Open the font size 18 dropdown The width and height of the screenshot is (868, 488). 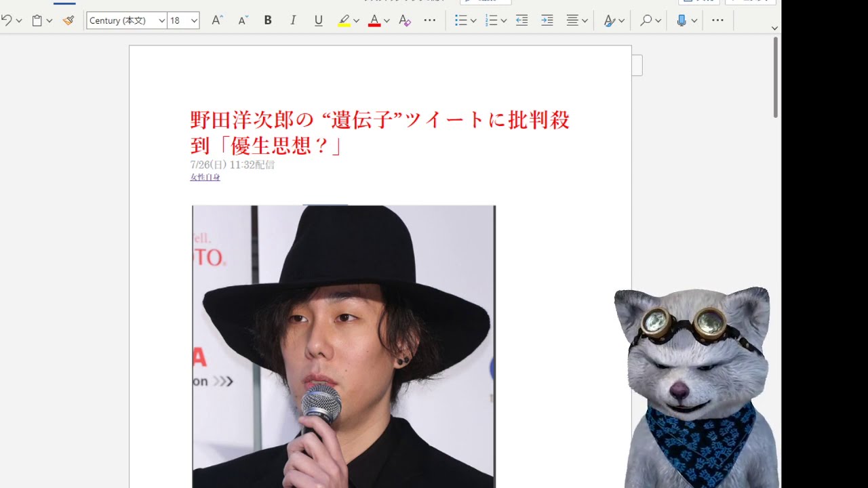[x=194, y=20]
